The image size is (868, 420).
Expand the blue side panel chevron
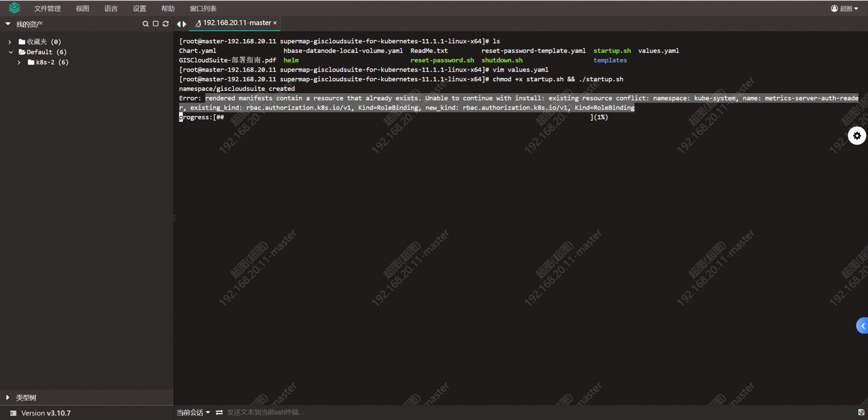(x=863, y=326)
